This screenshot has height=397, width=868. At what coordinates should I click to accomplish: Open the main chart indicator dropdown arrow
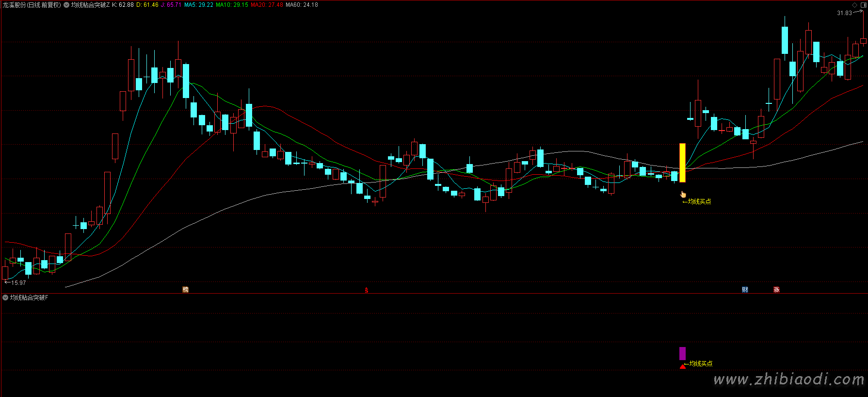66,5
